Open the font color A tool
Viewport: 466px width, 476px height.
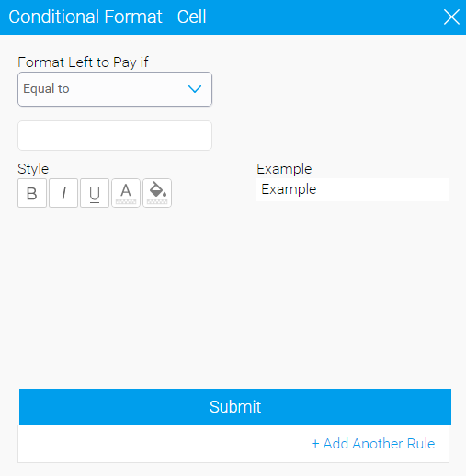[126, 193]
